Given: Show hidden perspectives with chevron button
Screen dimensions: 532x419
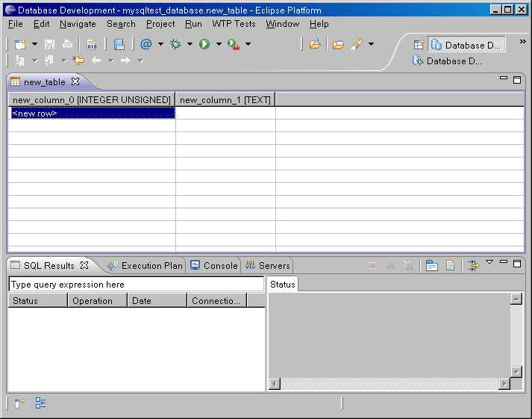Looking at the screenshot, I should pyautogui.click(x=522, y=42).
